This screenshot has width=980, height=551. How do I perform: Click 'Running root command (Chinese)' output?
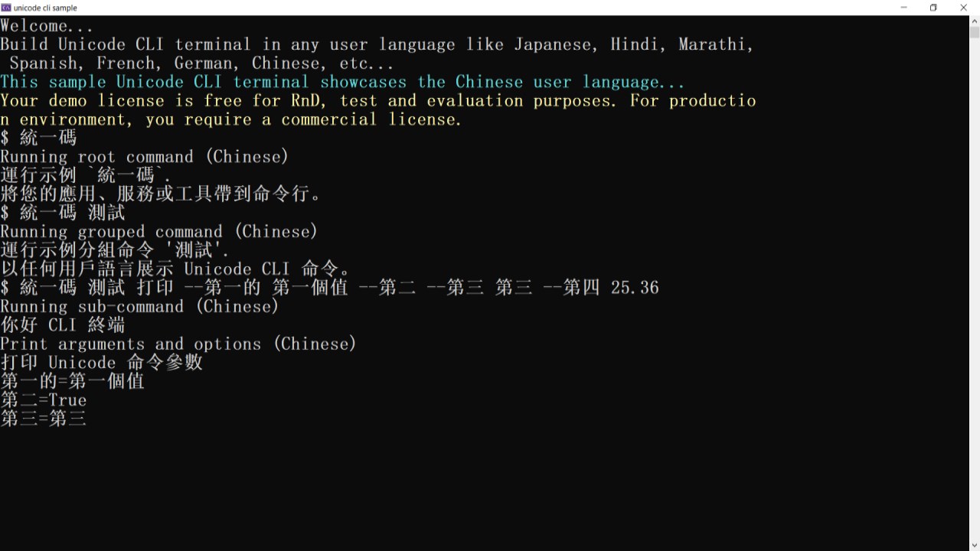[x=145, y=157]
